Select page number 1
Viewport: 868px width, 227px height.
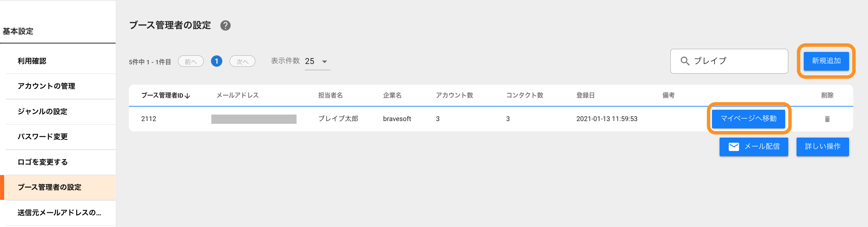pos(216,61)
